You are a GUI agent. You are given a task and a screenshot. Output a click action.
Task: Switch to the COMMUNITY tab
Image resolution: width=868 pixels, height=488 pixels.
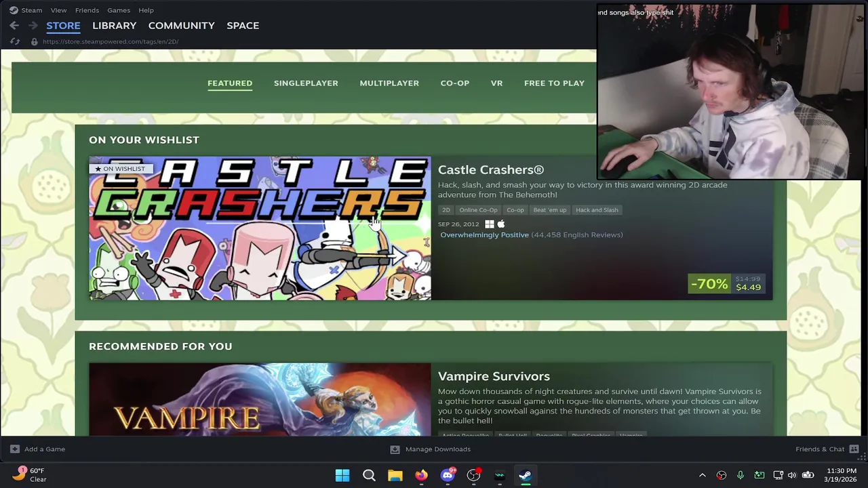pyautogui.click(x=181, y=25)
